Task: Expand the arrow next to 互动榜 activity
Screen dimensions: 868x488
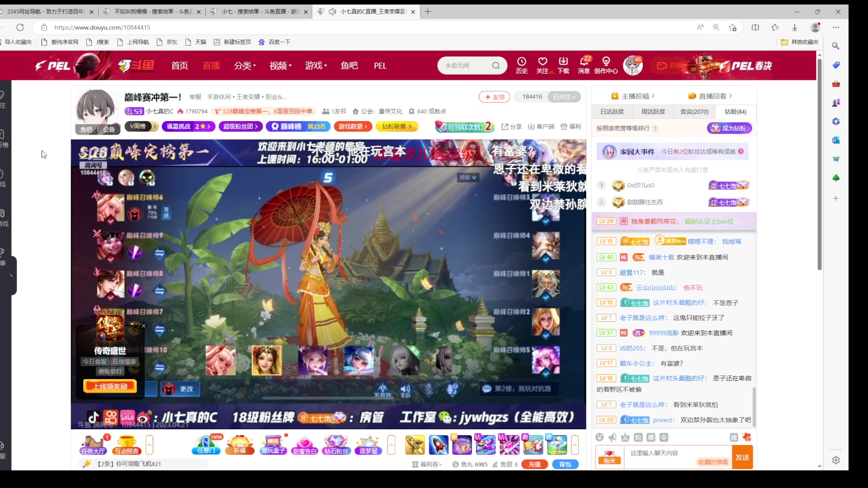Action: pyautogui.click(x=150, y=445)
